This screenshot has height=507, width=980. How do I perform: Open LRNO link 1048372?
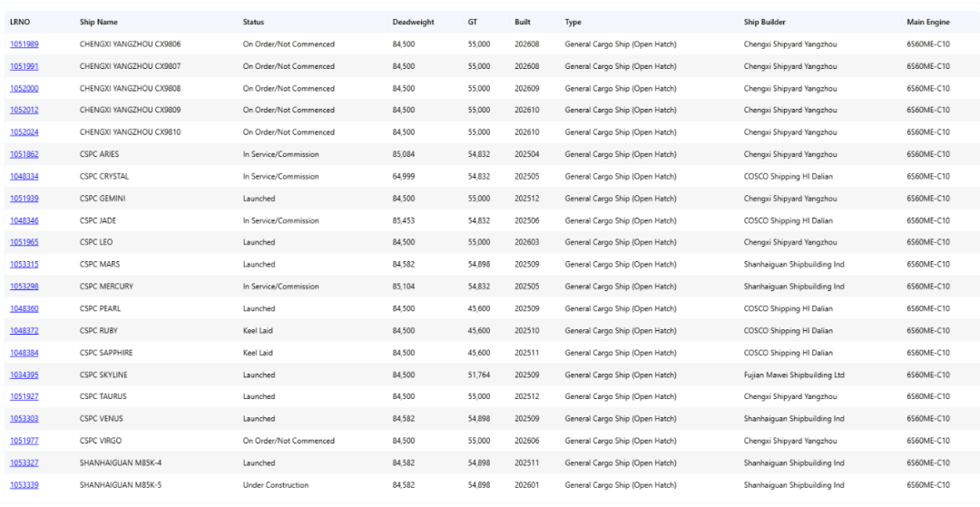click(24, 331)
